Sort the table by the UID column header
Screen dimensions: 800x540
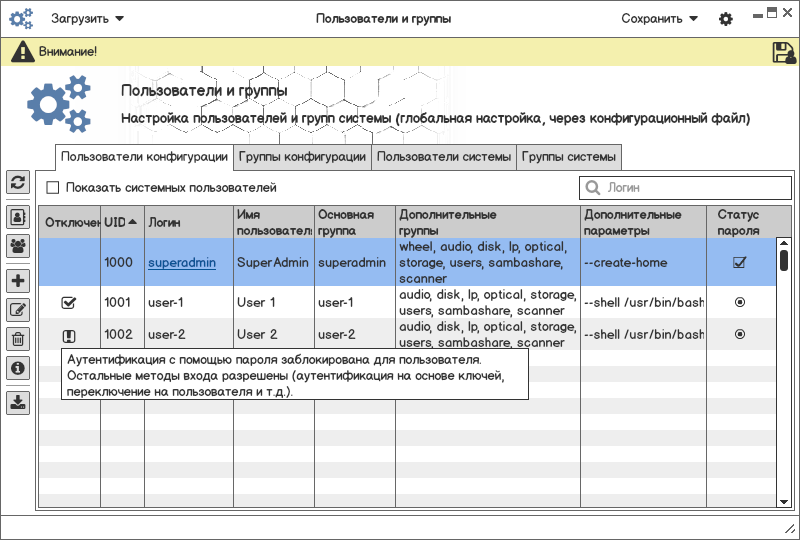coord(122,222)
